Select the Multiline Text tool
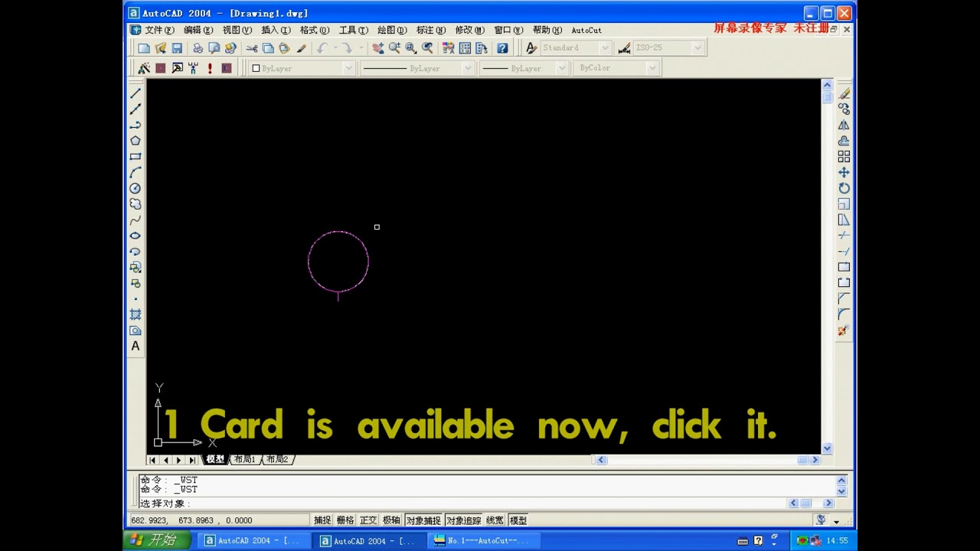This screenshot has width=980, height=551. click(136, 346)
